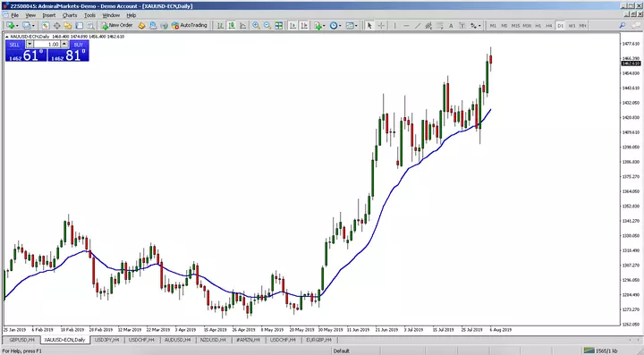Click the 1.00 trade volume field
The width and height of the screenshot is (644, 355).
coord(47,44)
